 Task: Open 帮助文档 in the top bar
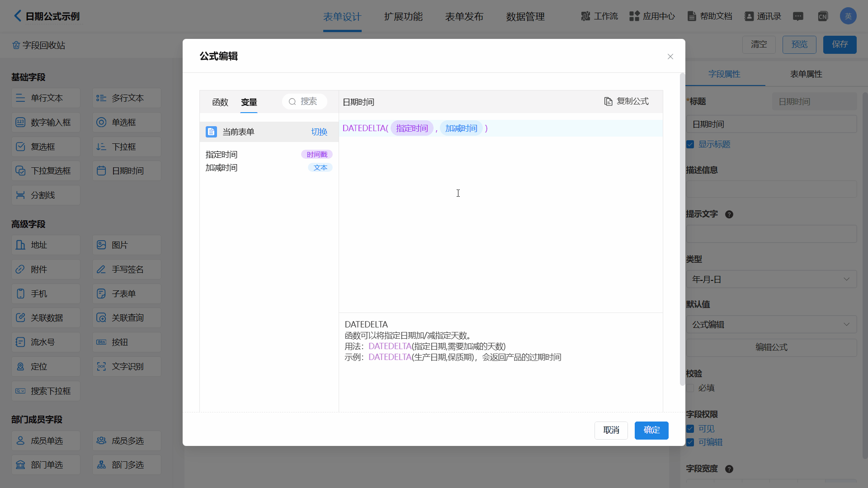tap(710, 16)
